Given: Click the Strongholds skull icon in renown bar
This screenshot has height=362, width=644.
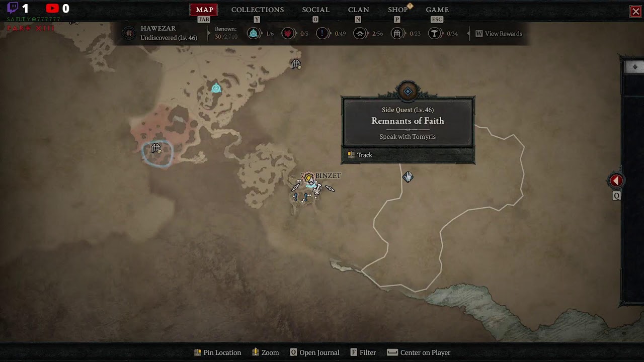Looking at the screenshot, I should 288,34.
